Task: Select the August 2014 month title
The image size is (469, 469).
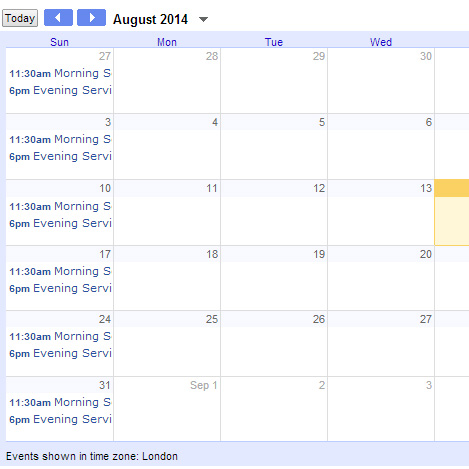Action: [x=150, y=19]
